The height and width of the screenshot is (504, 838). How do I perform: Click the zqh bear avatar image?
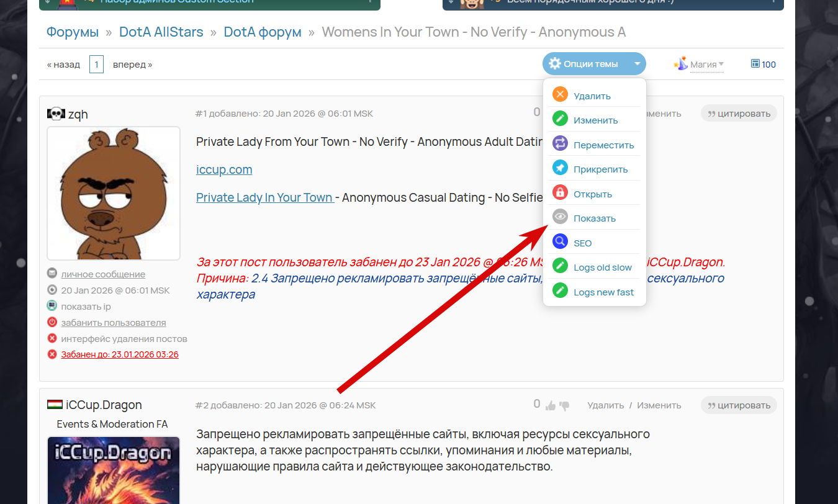[x=114, y=193]
